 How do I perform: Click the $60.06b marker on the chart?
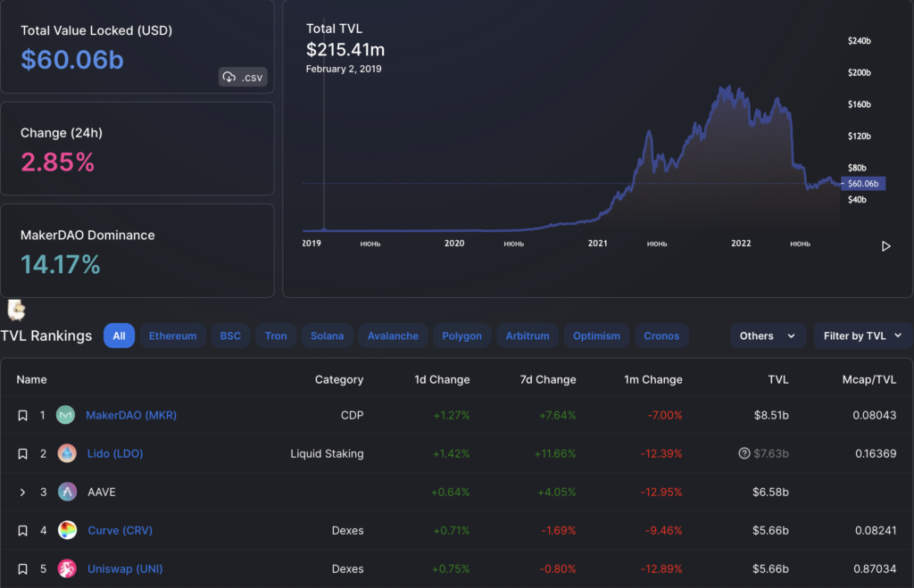tap(862, 183)
